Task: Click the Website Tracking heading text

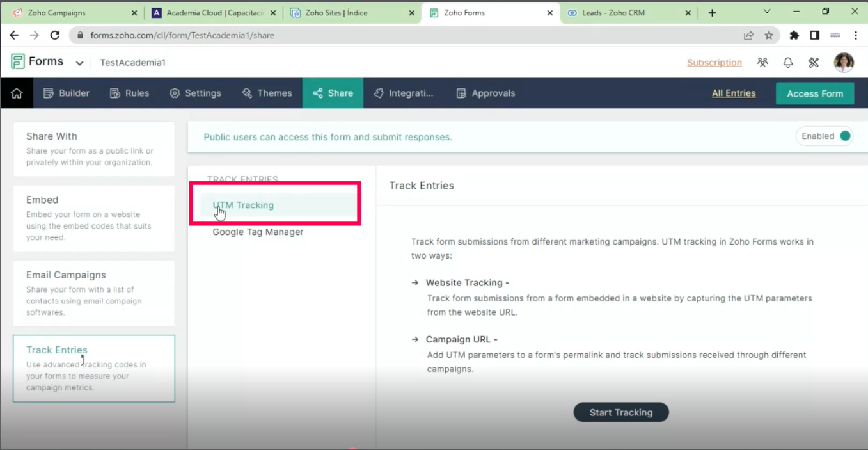Action: point(468,283)
